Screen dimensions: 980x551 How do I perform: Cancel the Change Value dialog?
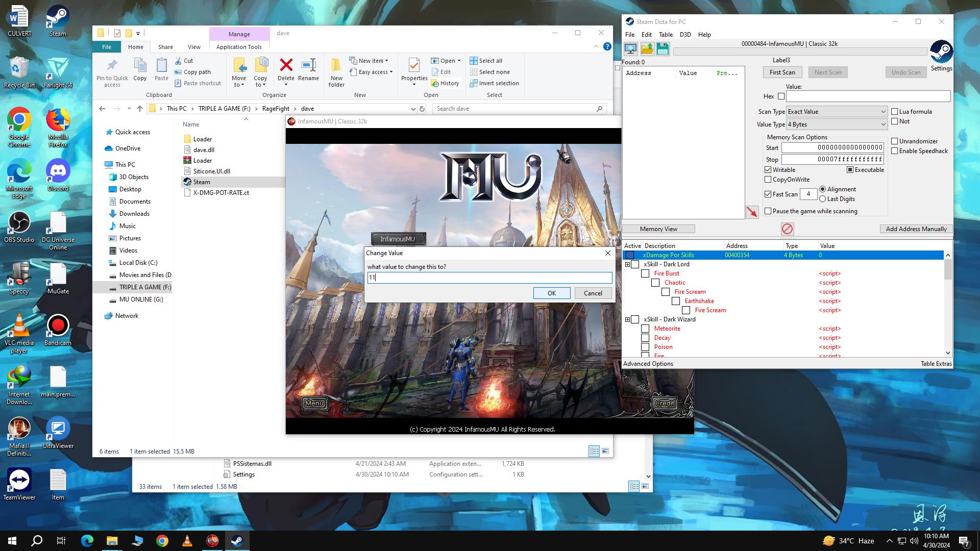coord(593,293)
